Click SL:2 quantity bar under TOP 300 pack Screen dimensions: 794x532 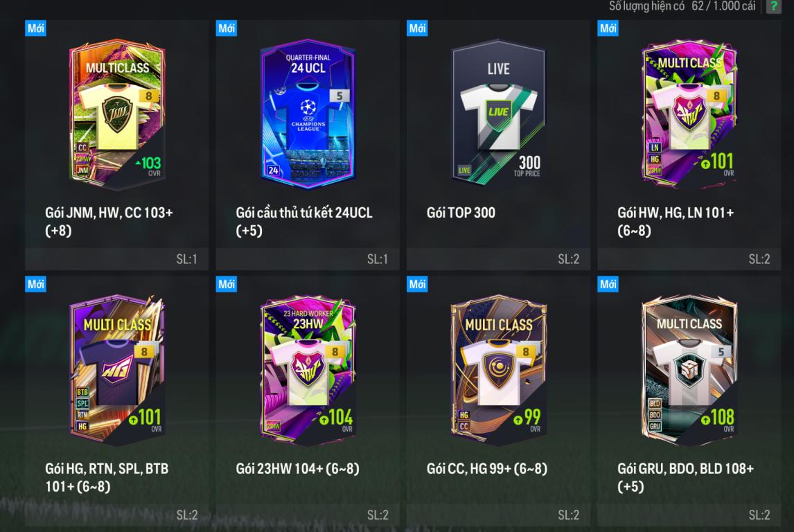click(x=499, y=259)
